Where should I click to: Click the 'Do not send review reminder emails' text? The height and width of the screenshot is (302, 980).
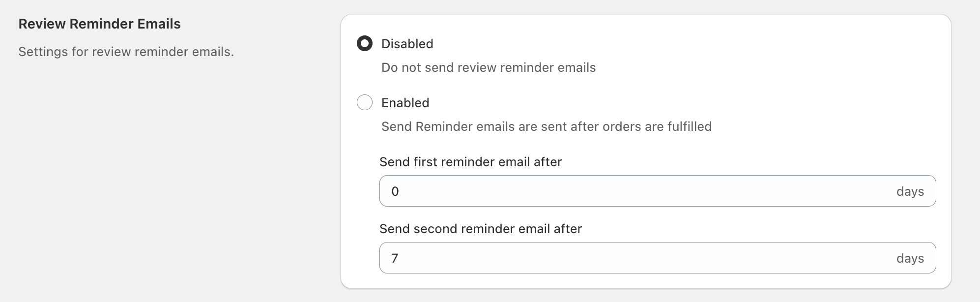(488, 67)
